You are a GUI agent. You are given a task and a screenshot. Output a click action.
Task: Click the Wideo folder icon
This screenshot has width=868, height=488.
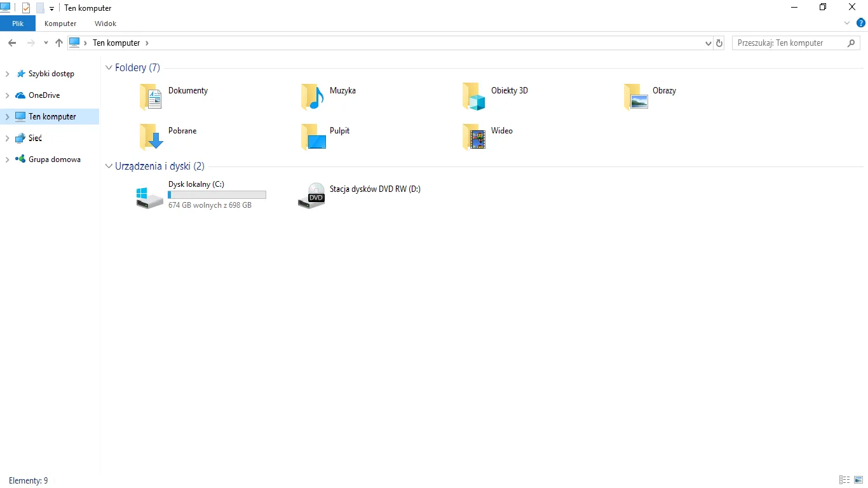coord(474,137)
